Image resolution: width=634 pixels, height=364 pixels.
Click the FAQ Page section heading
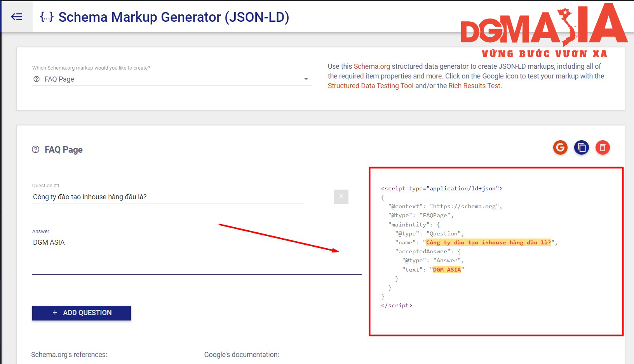point(64,150)
